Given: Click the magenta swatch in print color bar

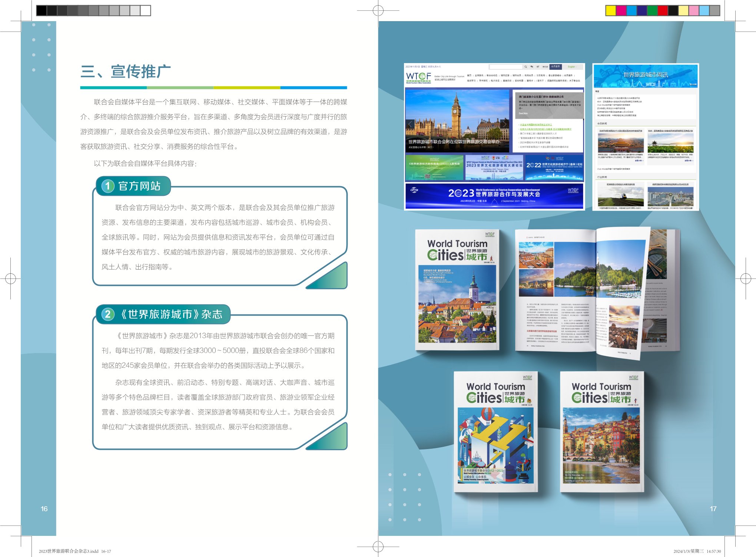Looking at the screenshot, I should point(621,10).
